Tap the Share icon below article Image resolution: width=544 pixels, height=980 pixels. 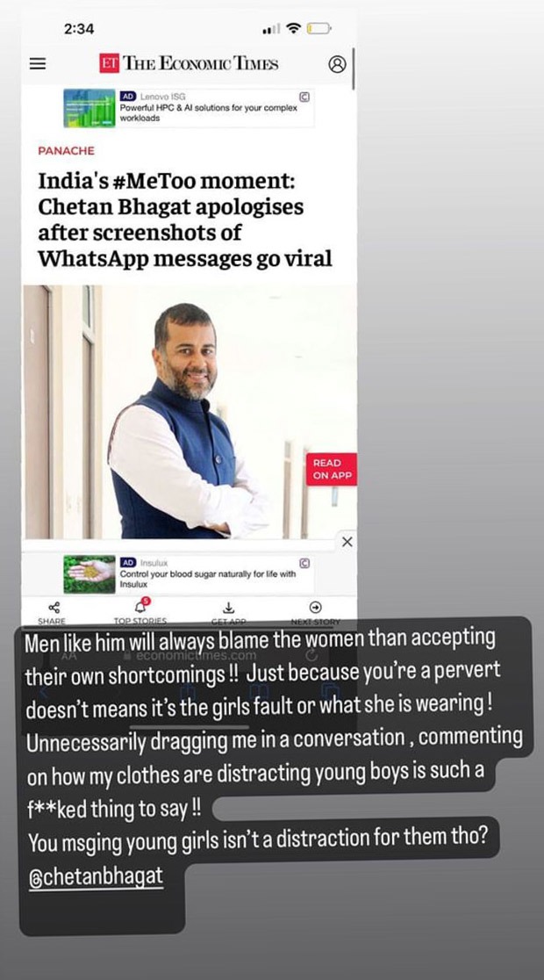pos(54,608)
